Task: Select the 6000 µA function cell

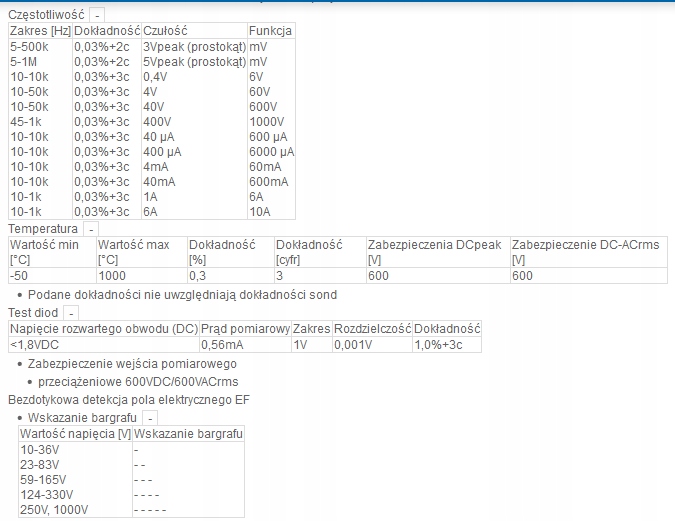Action: [x=272, y=152]
